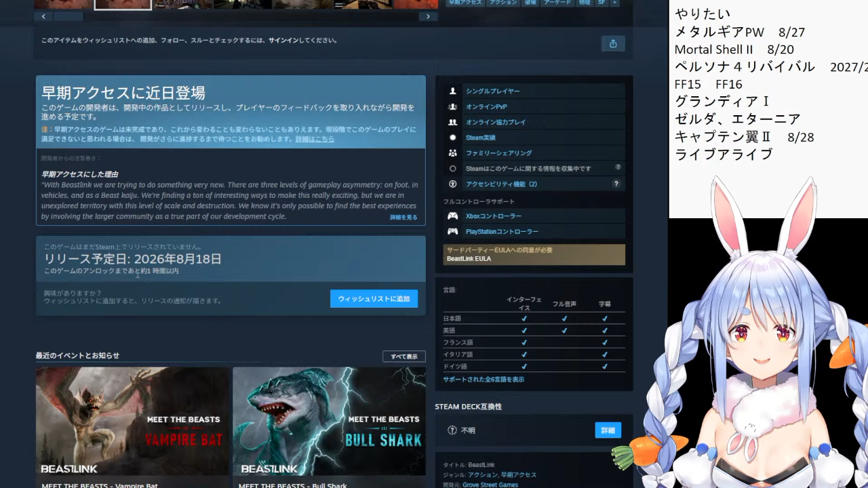Click the plus button to add tags

[615, 3]
